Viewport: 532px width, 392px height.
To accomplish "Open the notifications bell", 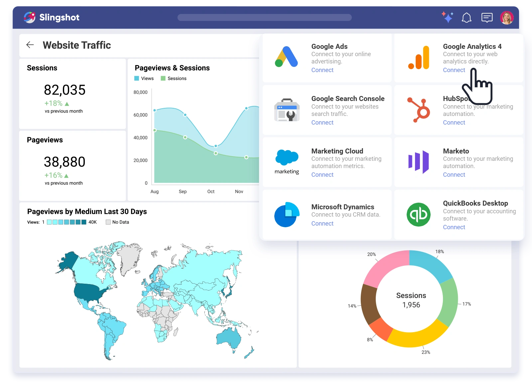I will click(467, 18).
